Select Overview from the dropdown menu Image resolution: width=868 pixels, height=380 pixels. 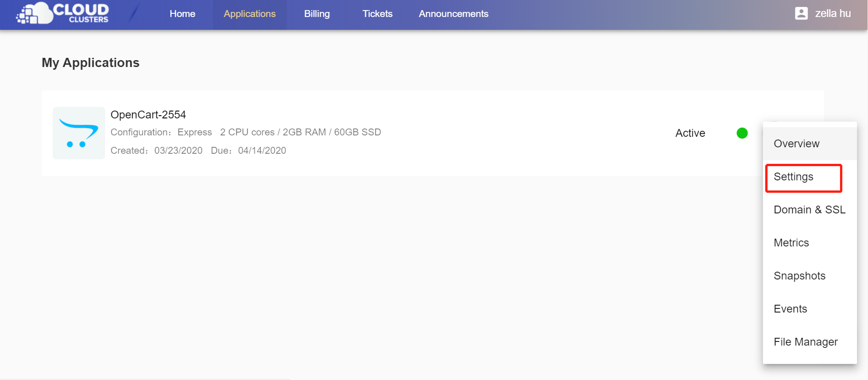coord(796,144)
